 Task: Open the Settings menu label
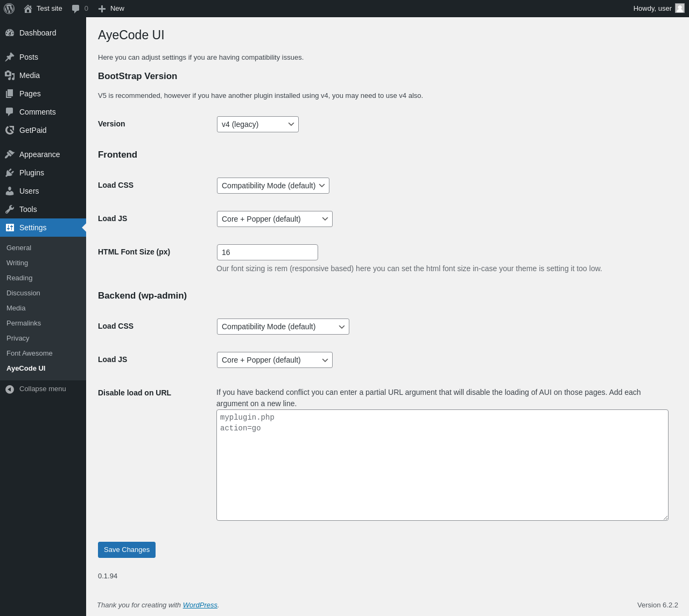point(33,228)
